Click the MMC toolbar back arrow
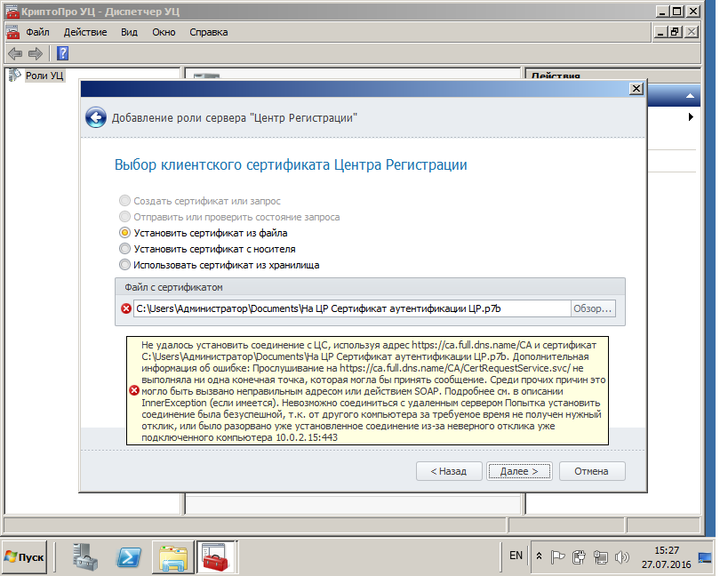Viewport: 728px width, 576px height. (15, 54)
